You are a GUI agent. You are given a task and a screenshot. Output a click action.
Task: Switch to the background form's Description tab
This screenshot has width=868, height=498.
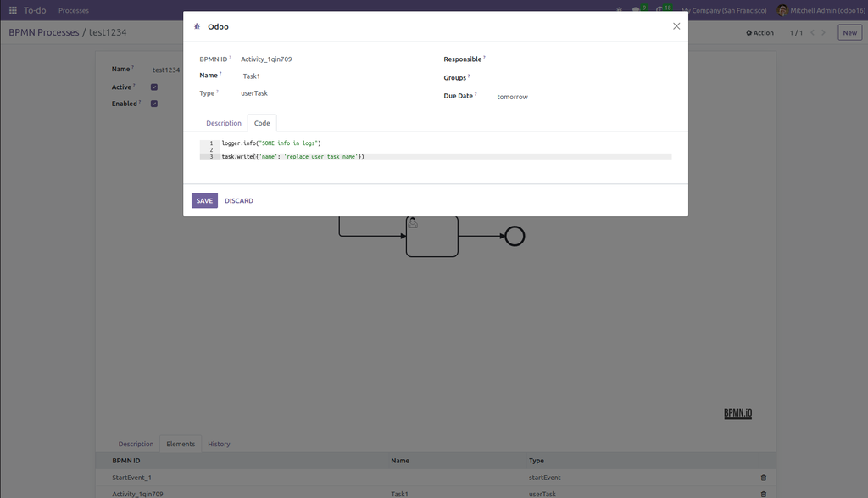[x=136, y=444]
